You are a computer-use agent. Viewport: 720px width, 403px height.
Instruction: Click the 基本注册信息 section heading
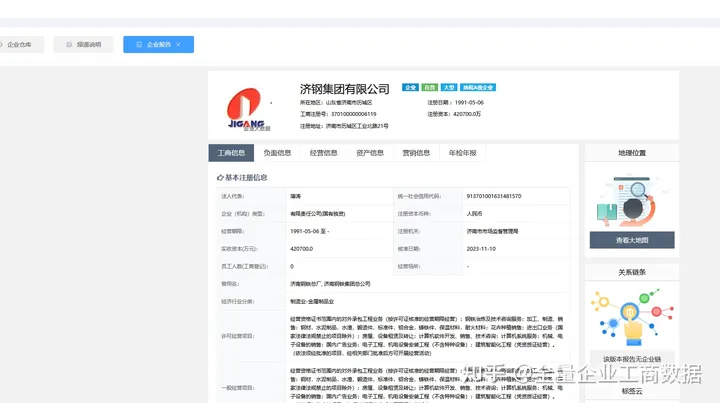click(246, 178)
